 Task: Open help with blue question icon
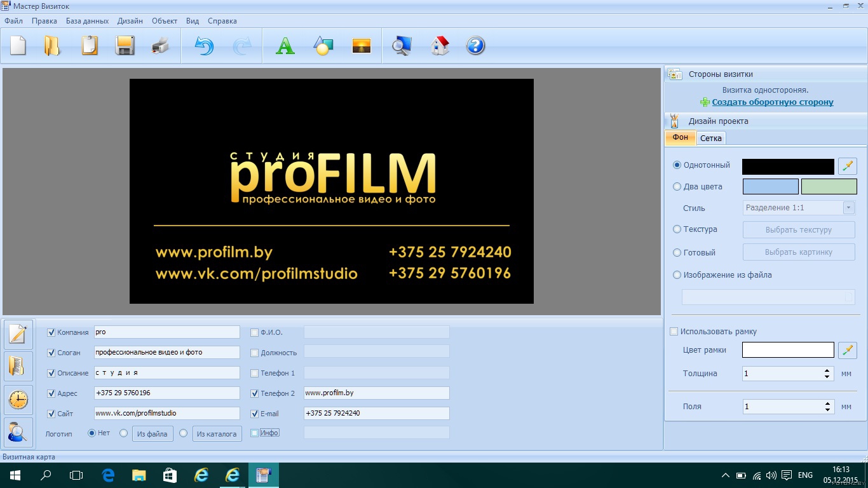point(475,46)
